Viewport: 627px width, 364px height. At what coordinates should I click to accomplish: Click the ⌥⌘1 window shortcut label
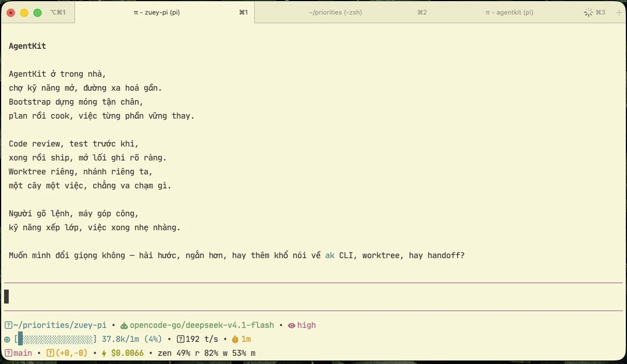pyautogui.click(x=58, y=12)
